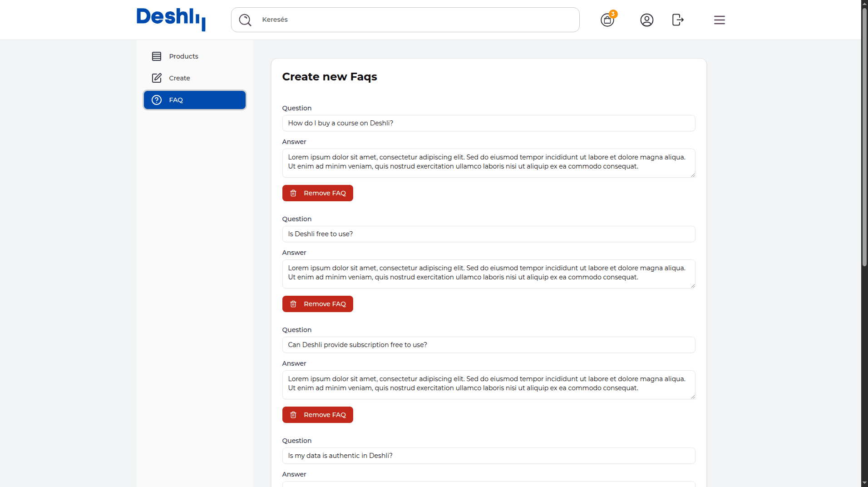
Task: Click the Create pencil icon in sidebar
Action: pos(157,78)
